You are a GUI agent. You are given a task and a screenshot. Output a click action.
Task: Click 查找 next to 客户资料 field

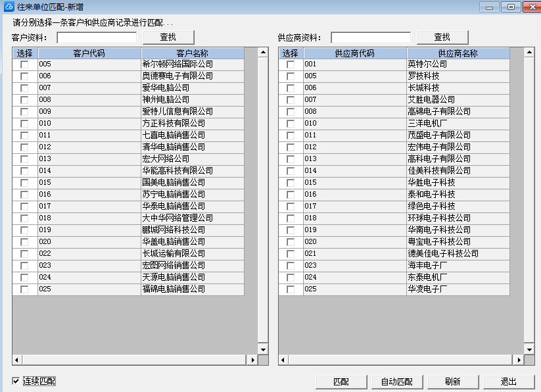(x=168, y=37)
